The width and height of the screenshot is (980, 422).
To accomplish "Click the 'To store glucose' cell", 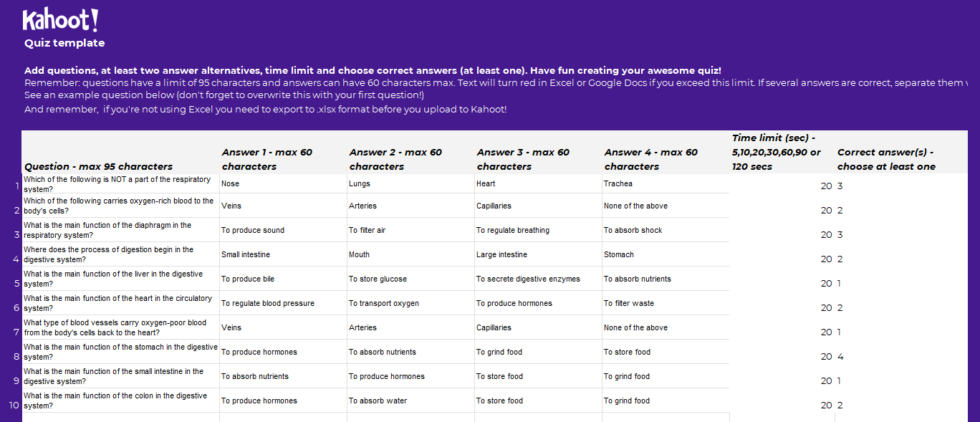I will point(410,279).
